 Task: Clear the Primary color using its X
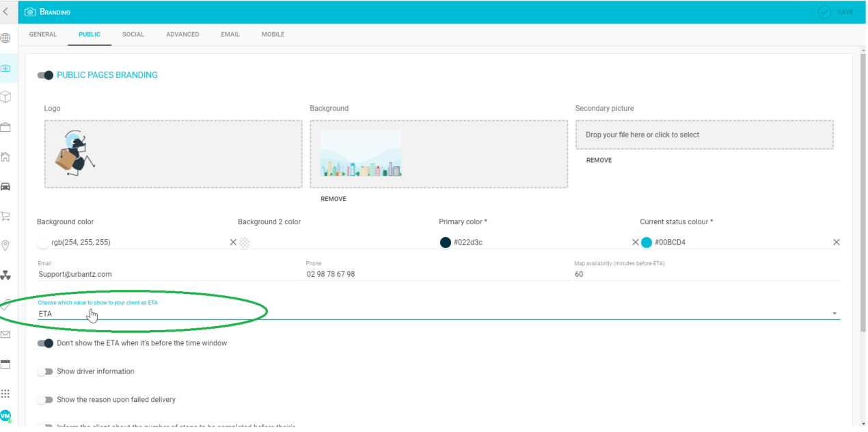635,242
